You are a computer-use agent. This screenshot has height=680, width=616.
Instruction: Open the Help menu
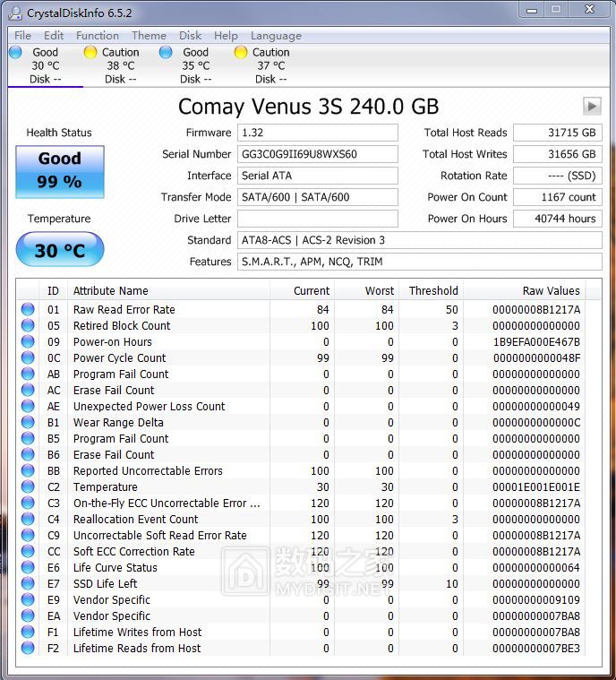pos(226,36)
